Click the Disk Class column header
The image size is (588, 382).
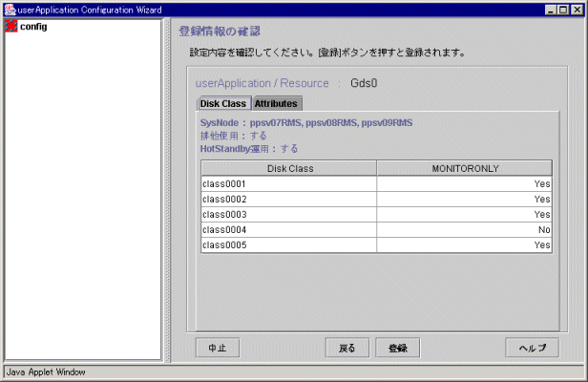point(288,168)
